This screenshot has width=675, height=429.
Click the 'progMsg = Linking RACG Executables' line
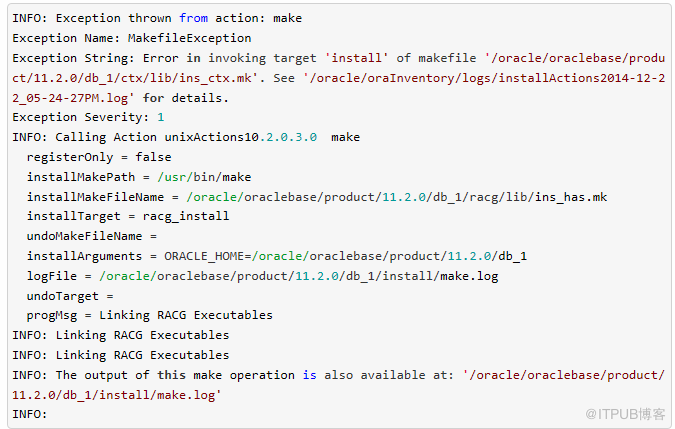pos(149,315)
